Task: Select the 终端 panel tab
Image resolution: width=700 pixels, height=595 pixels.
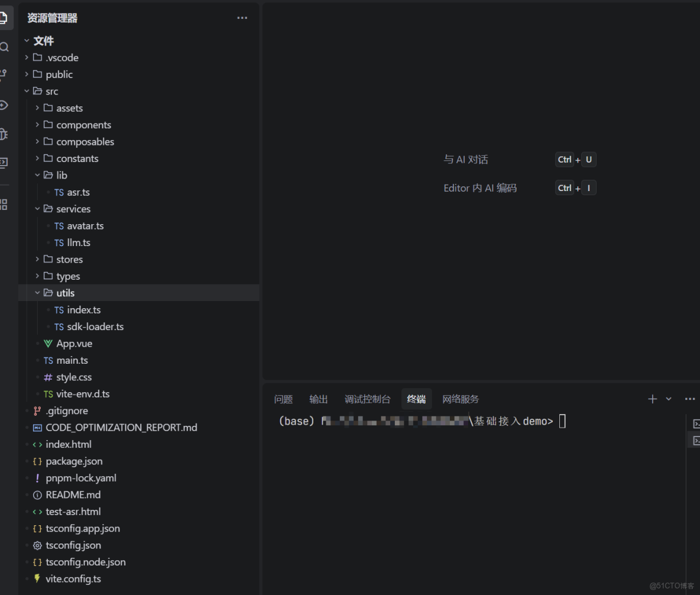Action: [x=416, y=399]
